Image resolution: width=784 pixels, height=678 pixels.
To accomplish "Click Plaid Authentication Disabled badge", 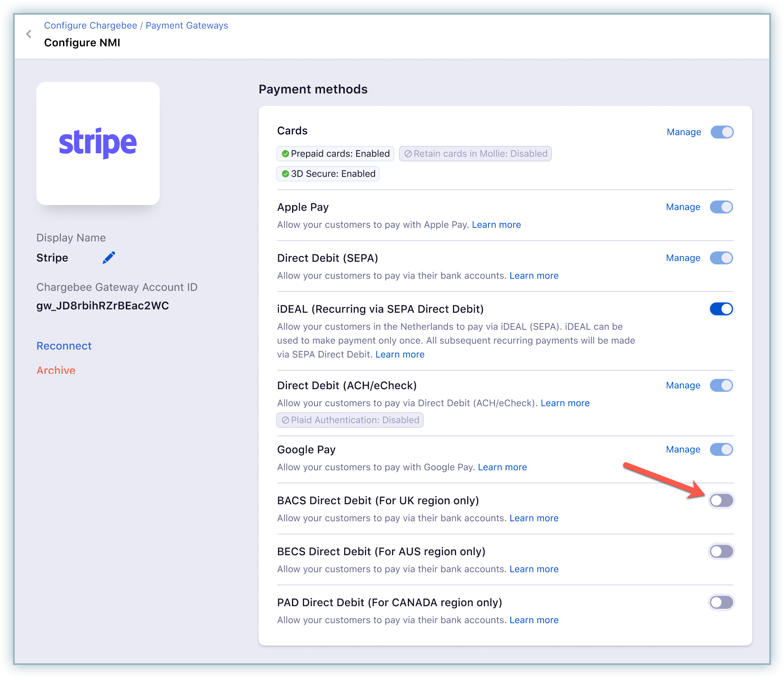I will (350, 420).
